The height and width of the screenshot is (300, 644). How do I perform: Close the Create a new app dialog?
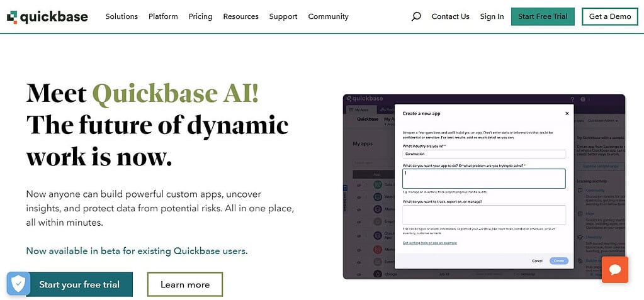click(567, 113)
